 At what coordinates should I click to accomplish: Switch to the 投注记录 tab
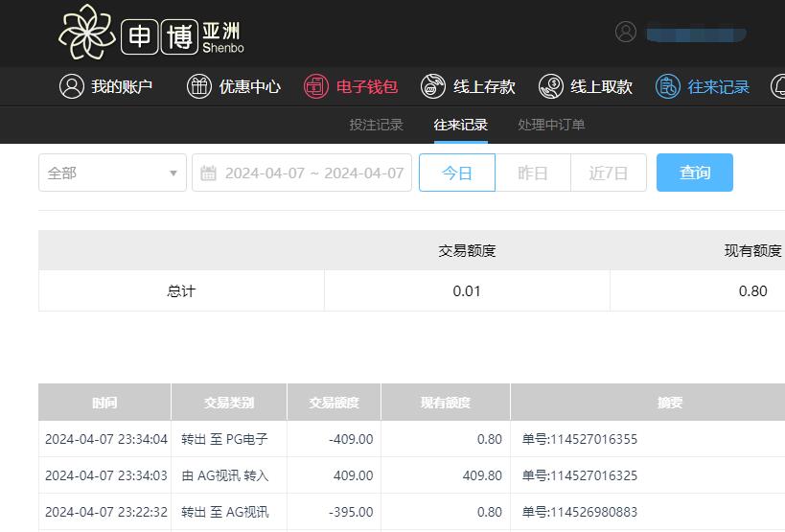376,125
